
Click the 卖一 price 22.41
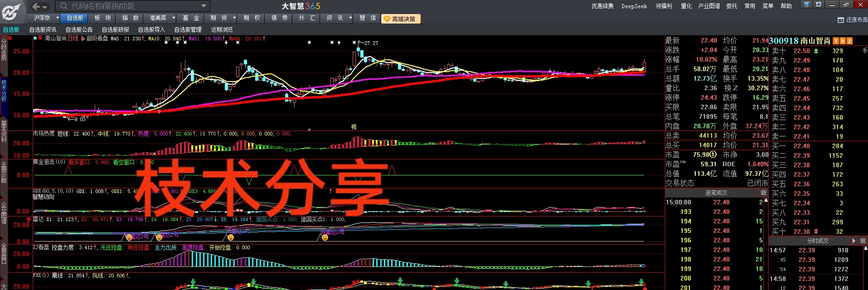[x=801, y=136]
